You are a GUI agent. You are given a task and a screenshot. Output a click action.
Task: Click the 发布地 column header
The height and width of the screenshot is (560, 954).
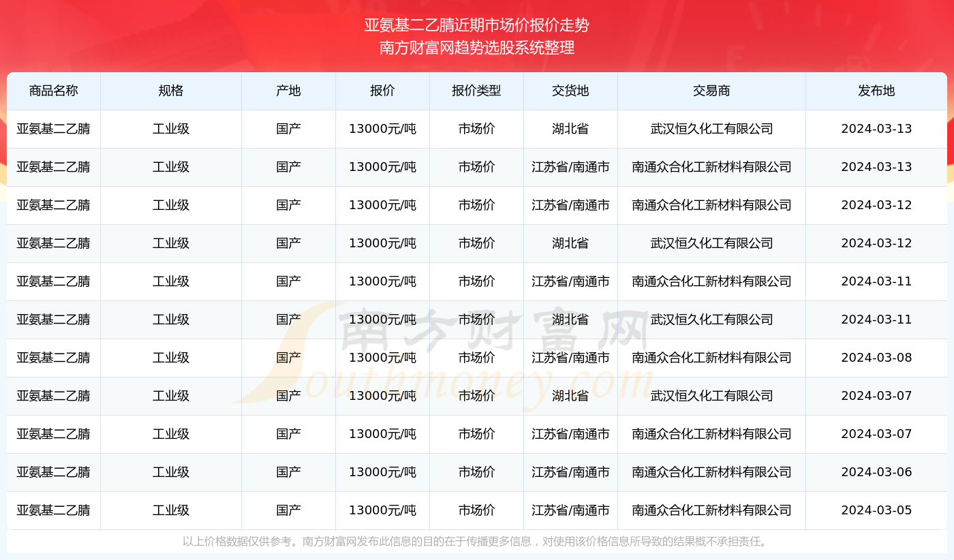[x=876, y=91]
